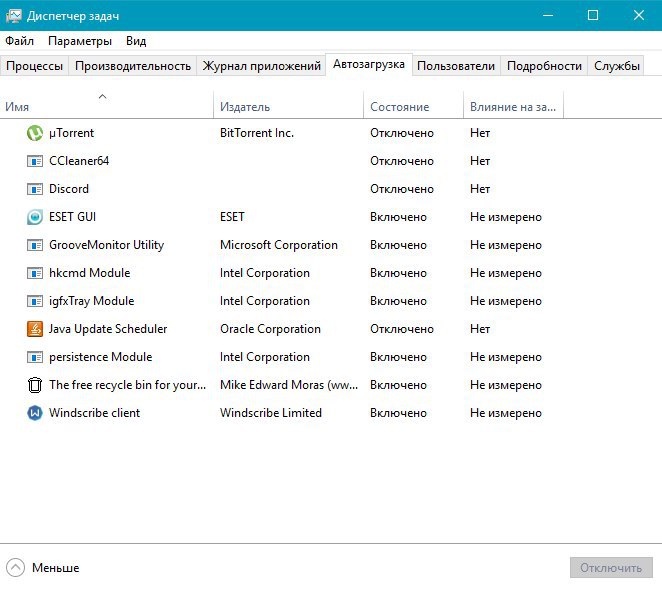The image size is (662, 590).
Task: Click the CCleaner64 generic app icon
Action: pos(35,161)
